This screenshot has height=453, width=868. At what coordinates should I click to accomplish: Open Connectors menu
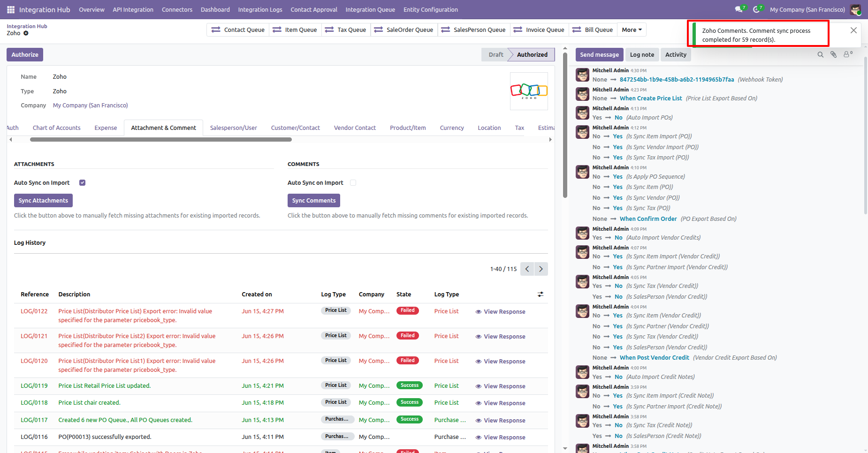pos(177,9)
